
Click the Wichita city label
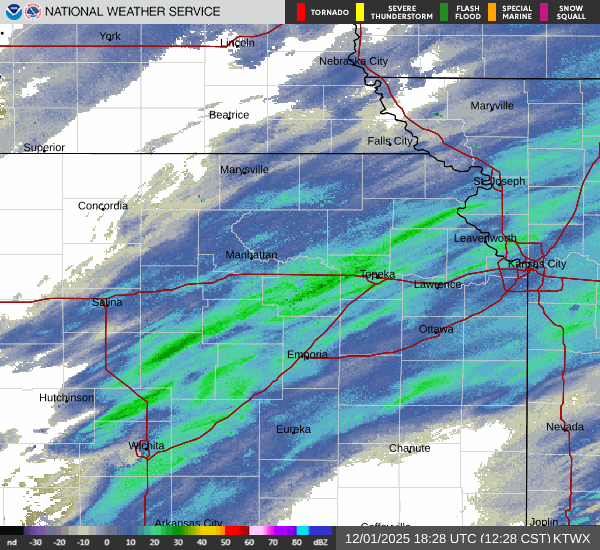coord(145,445)
